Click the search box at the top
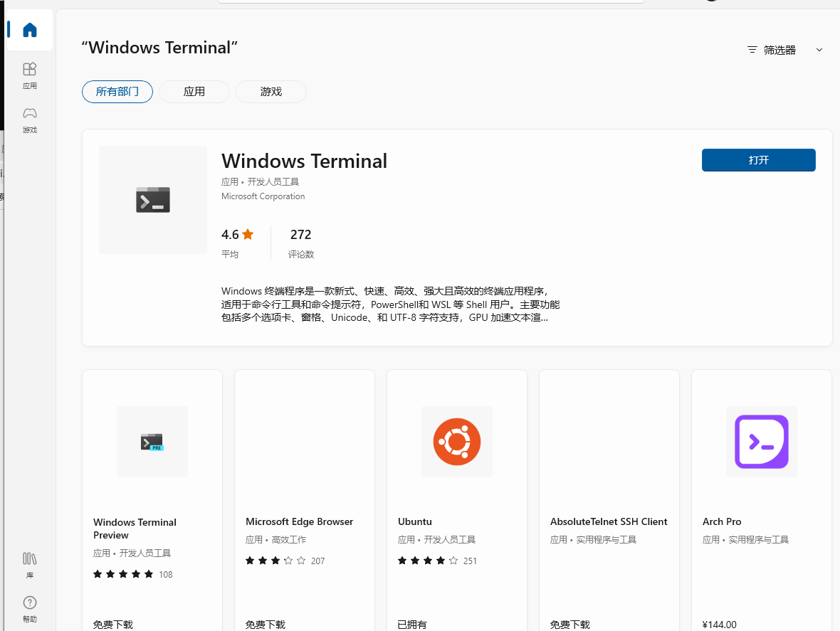 [x=431, y=1]
